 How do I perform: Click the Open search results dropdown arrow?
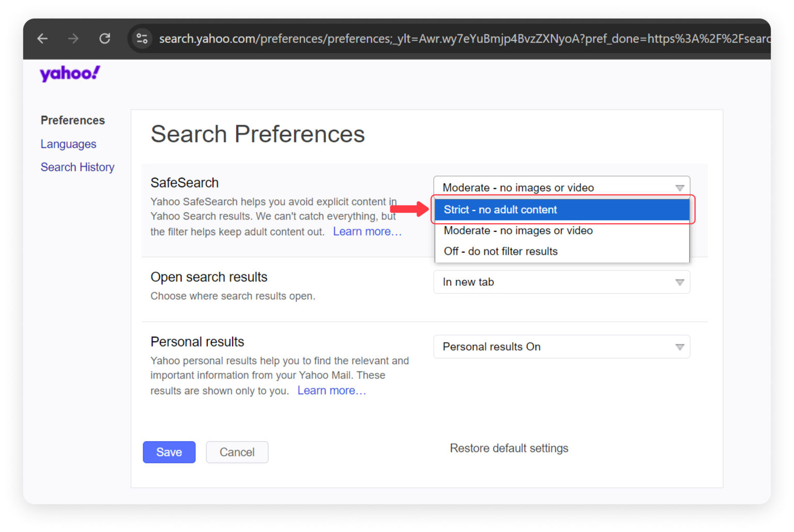[x=679, y=282]
